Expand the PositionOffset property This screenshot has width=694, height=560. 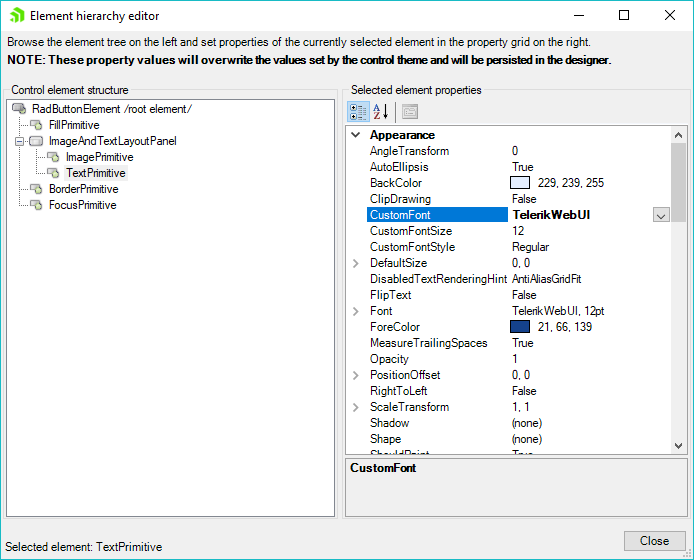[x=355, y=375]
